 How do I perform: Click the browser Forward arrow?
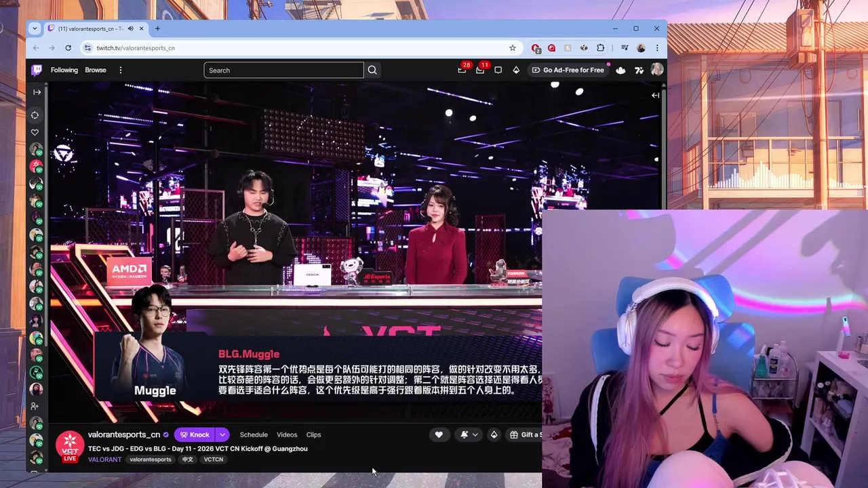point(52,48)
